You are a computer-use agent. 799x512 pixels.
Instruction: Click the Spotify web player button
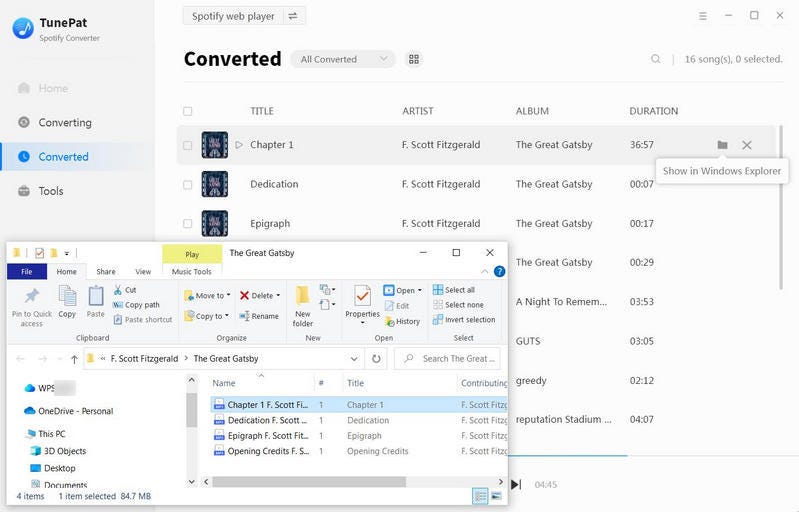pyautogui.click(x=233, y=16)
